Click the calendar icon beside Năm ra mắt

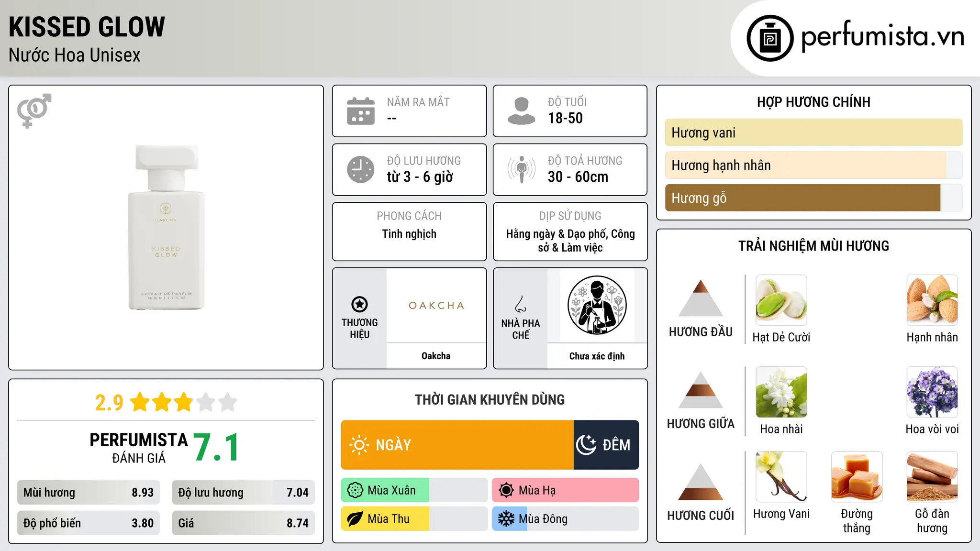(x=360, y=111)
